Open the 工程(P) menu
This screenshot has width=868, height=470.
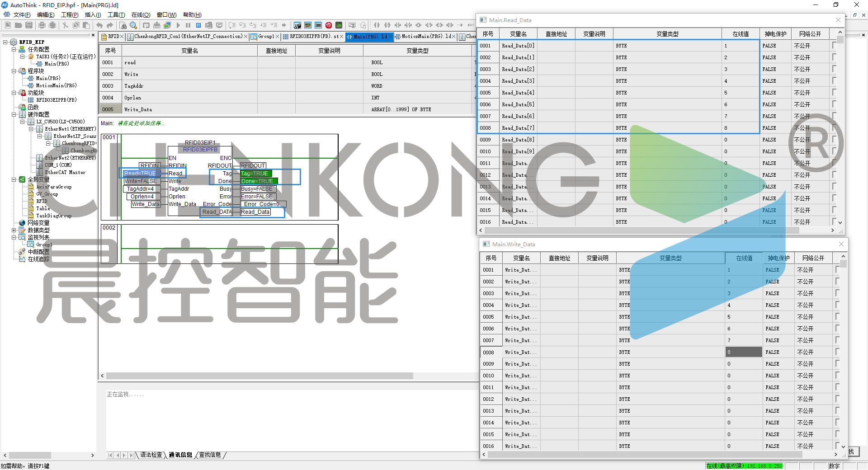pyautogui.click(x=70, y=15)
